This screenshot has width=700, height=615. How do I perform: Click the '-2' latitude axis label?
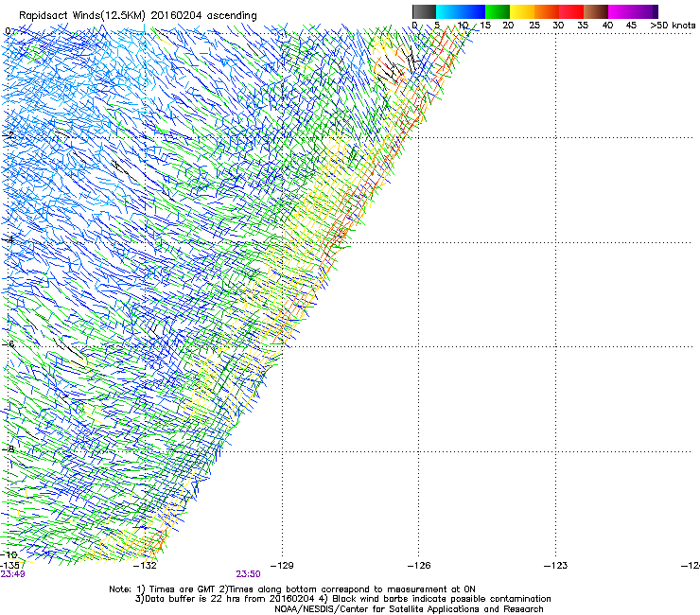(9, 135)
